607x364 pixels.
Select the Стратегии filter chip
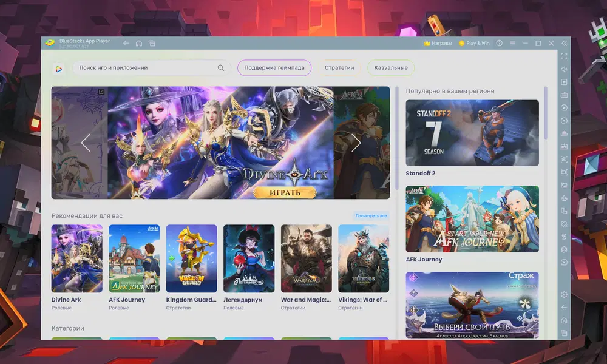339,68
